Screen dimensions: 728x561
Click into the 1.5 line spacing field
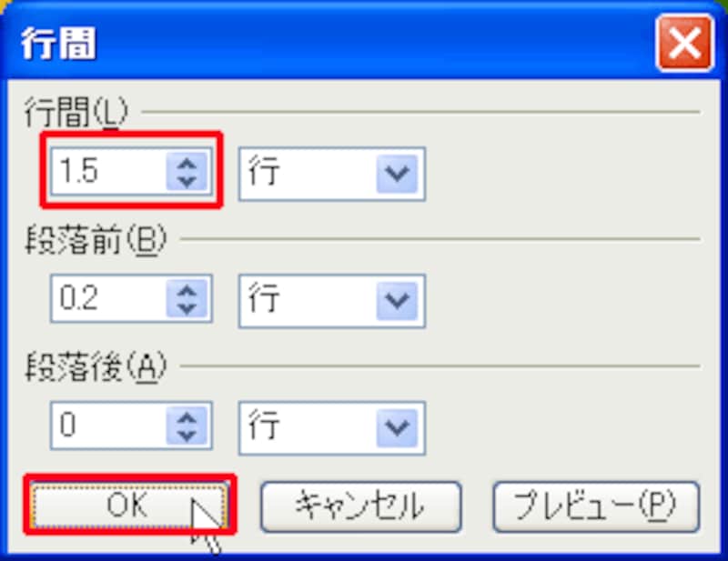click(108, 171)
